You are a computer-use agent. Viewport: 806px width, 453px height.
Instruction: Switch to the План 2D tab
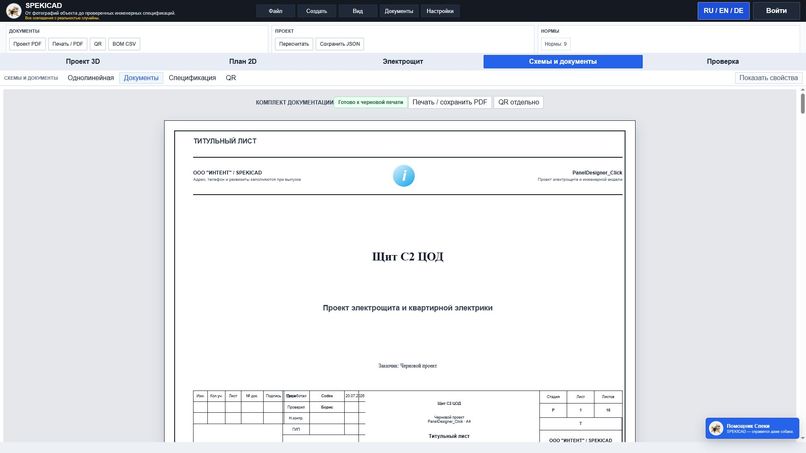click(x=243, y=61)
